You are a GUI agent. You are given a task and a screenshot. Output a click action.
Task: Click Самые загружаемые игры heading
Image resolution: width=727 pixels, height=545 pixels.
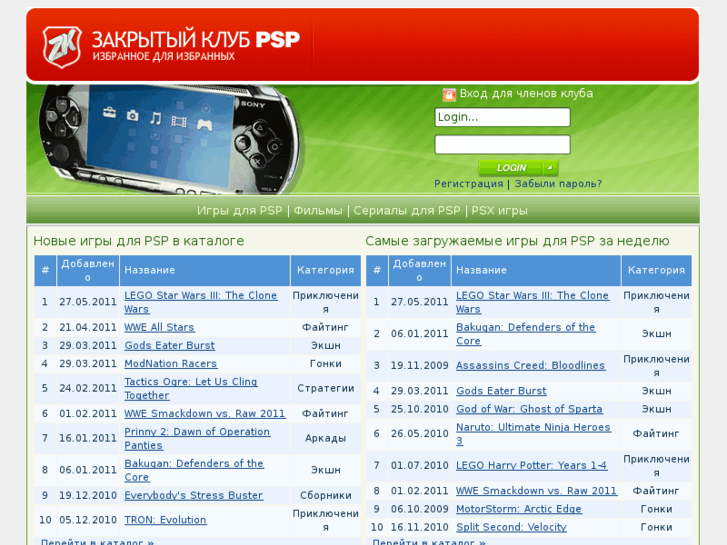(517, 241)
